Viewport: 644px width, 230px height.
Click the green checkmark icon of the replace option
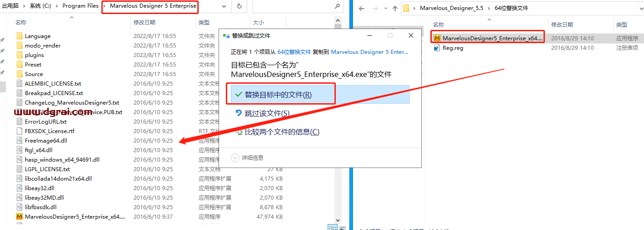(239, 94)
